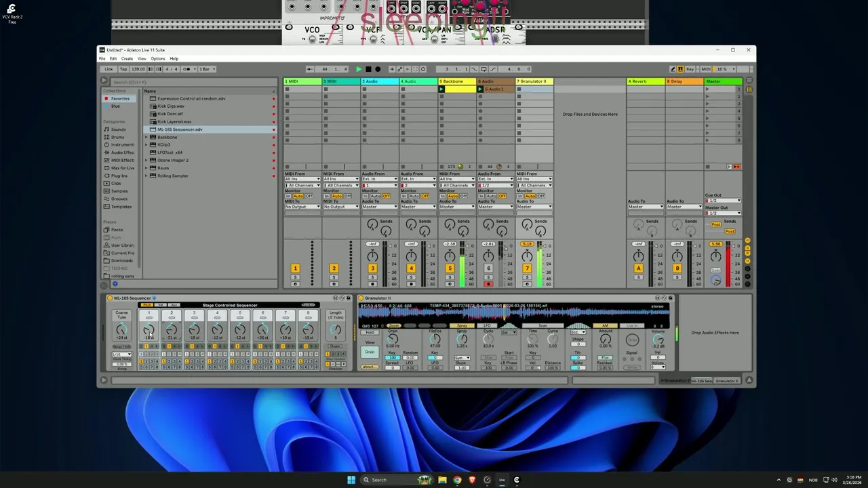Open the Edit menu
This screenshot has height=488, width=868.
(113, 59)
